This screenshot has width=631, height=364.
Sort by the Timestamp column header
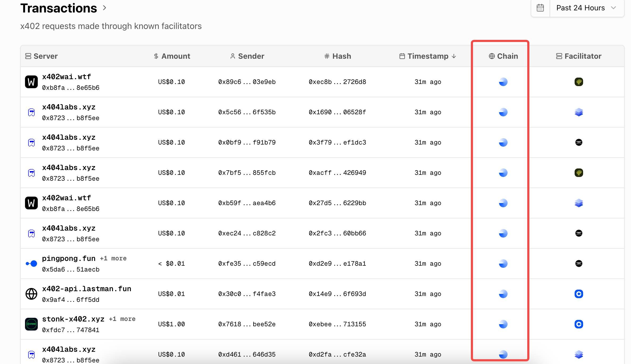point(428,56)
